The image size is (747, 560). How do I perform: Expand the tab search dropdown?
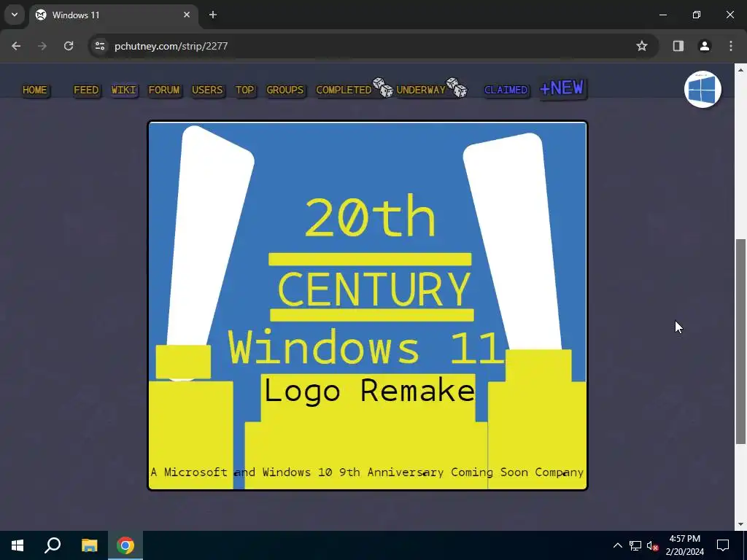[15, 15]
